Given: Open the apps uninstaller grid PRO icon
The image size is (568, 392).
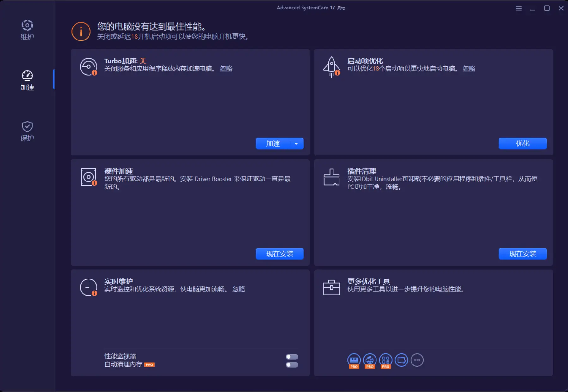Looking at the screenshot, I should pyautogui.click(x=386, y=361).
